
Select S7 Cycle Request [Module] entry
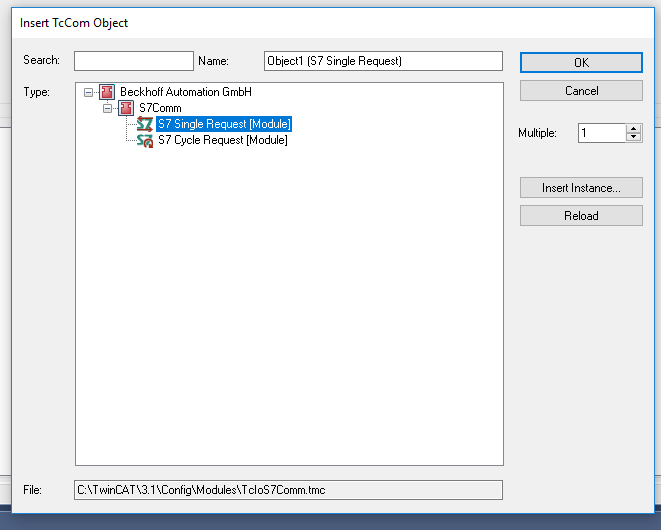coord(223,140)
